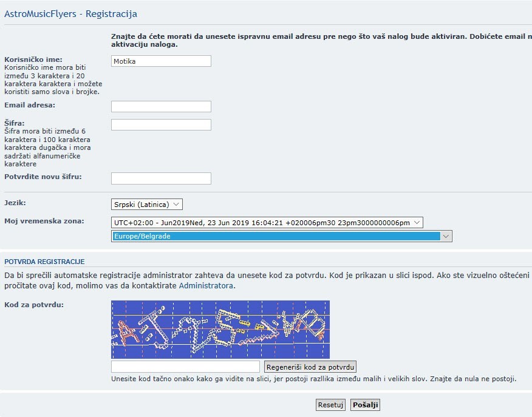Click the Šifra label text
Viewport: 532px width, 417px height.
(14, 123)
